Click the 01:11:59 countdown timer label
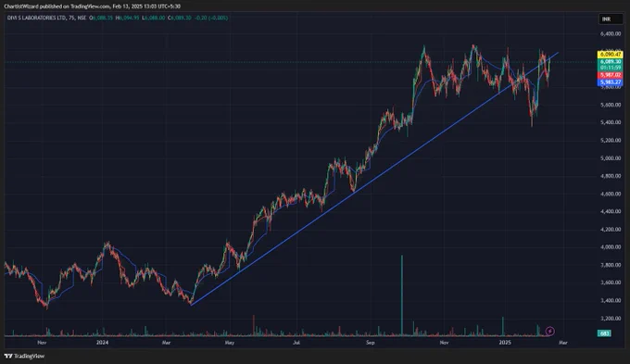Viewport: 630px width, 364px height. click(x=611, y=68)
